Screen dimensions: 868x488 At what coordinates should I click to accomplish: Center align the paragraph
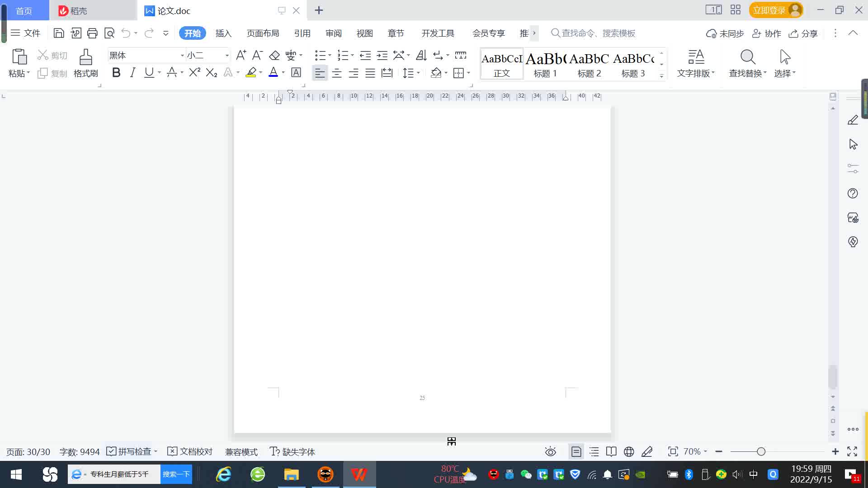pyautogui.click(x=337, y=73)
